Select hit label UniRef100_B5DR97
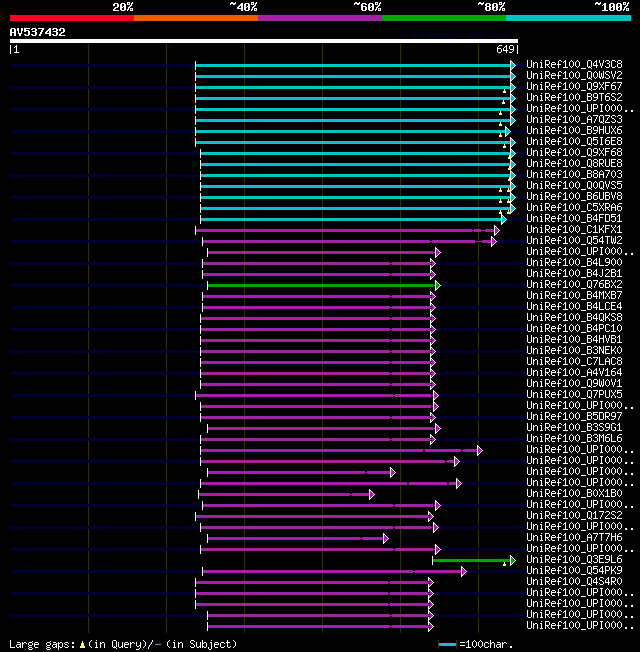Viewport: 640px width, 652px height. [x=574, y=417]
